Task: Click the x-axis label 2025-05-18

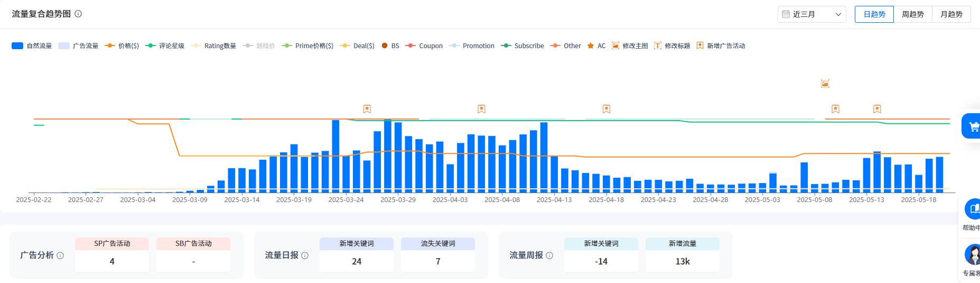Action: (919, 200)
